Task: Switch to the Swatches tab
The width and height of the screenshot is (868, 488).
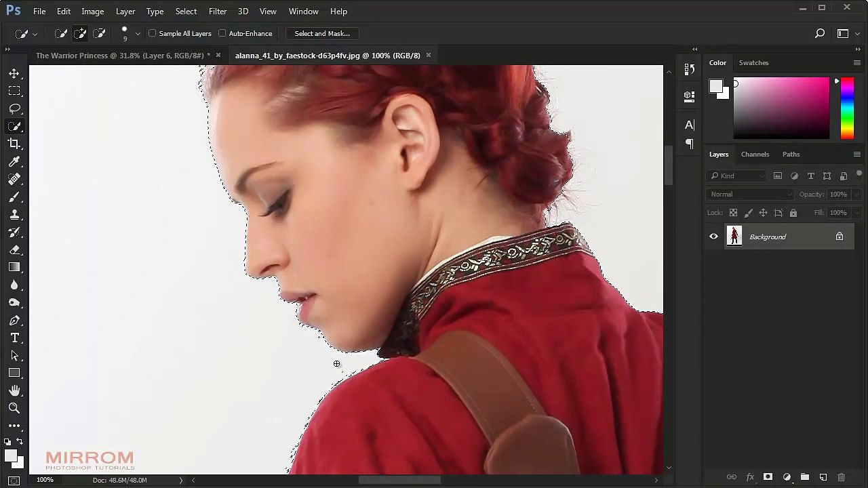Action: [x=753, y=63]
